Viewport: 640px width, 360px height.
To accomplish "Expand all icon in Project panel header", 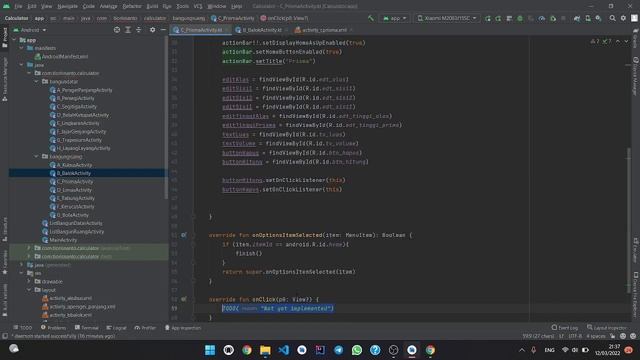I will 128,30.
